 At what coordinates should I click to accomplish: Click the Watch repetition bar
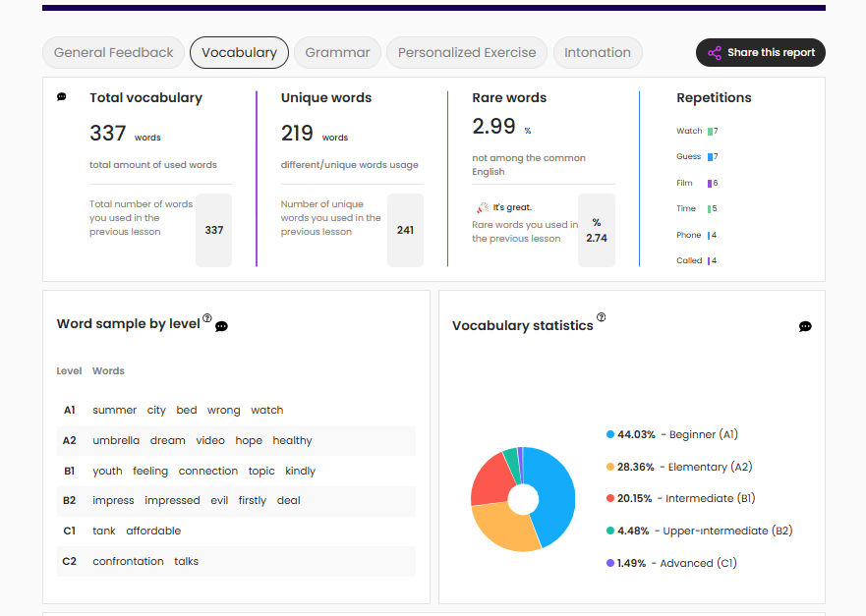710,132
